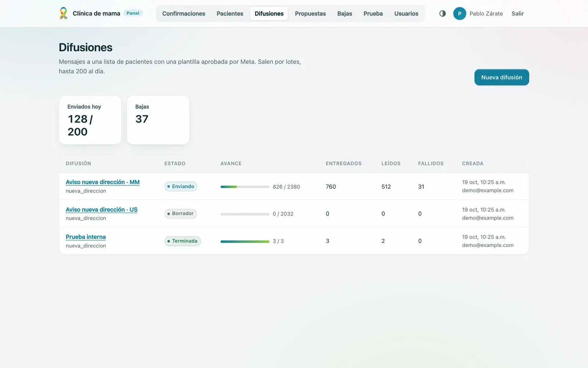Click progress bar showing 3 / 3
588x368 pixels.
point(245,241)
